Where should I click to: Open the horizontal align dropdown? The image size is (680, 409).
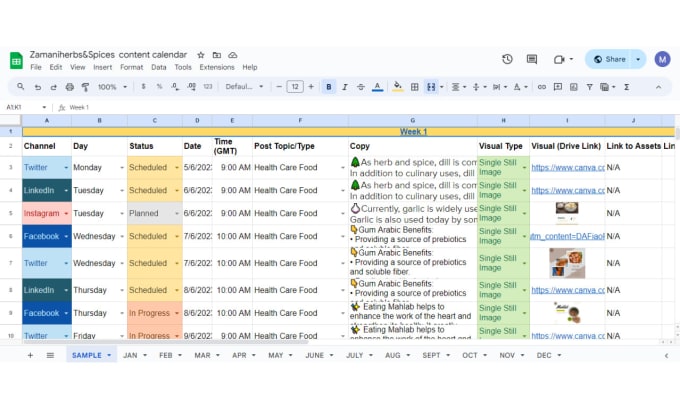pos(458,87)
